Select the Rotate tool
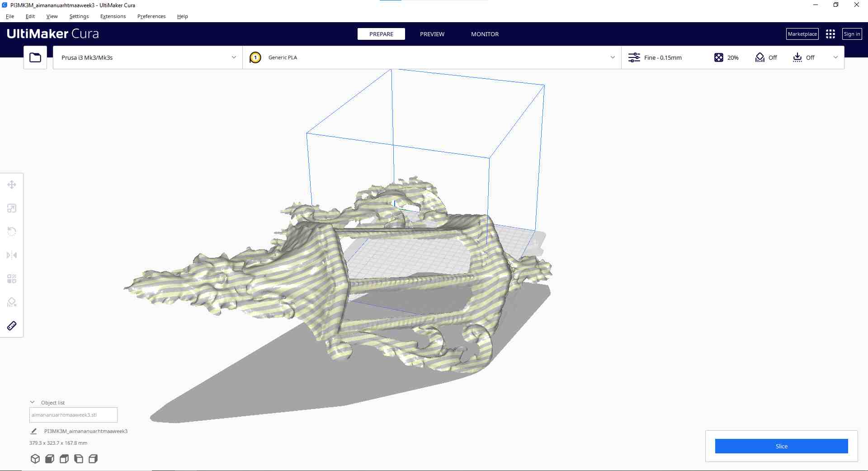The height and width of the screenshot is (471, 868). pyautogui.click(x=12, y=232)
